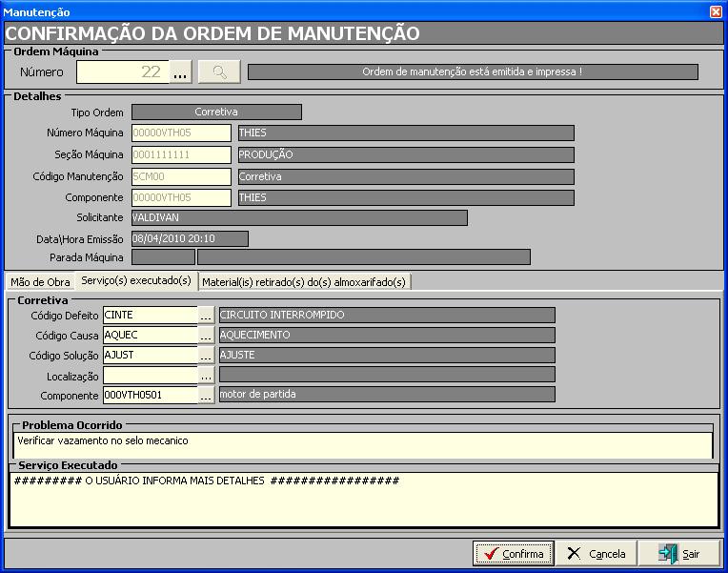Open Material(is) retirado(s) do(s) almoxarifado(s) tab
The height and width of the screenshot is (573, 728).
pyautogui.click(x=304, y=282)
